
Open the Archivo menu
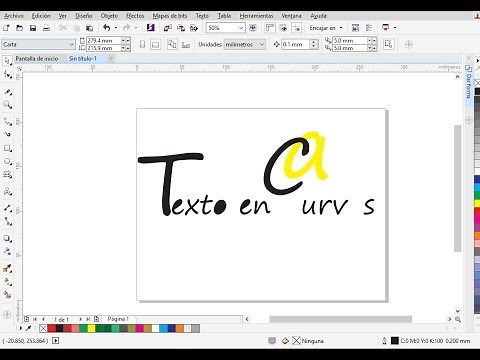(x=14, y=16)
